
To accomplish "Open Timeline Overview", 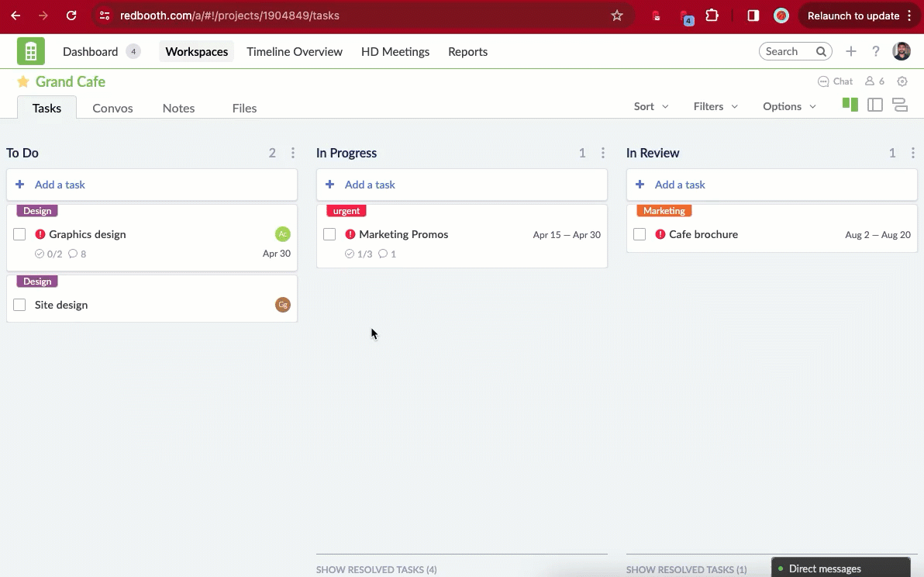I will click(x=295, y=51).
